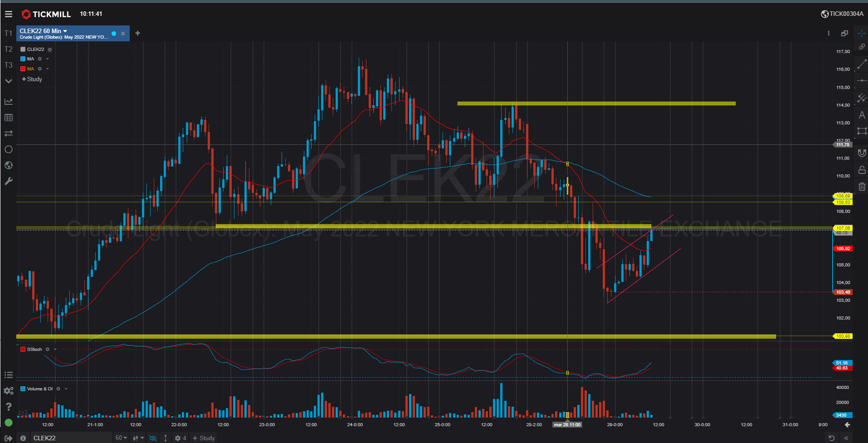Click the mar 28 11:00 time marker
This screenshot has width=868, height=443.
567,425
